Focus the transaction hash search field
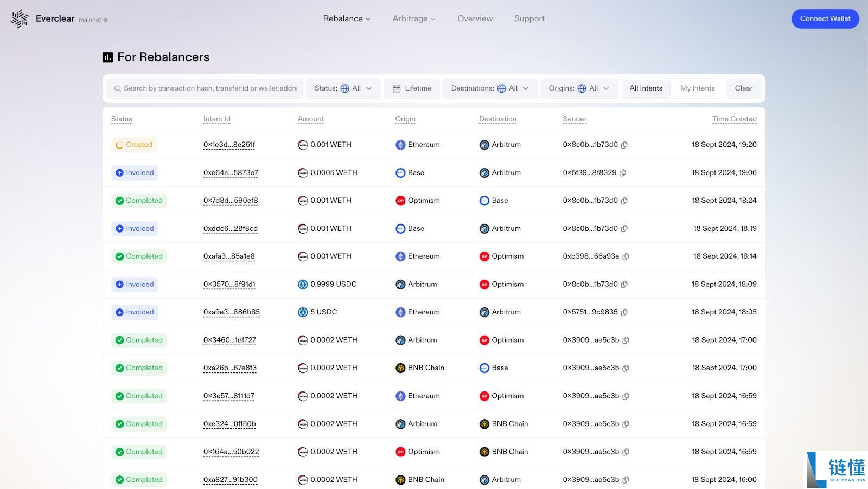This screenshot has width=868, height=489. click(205, 88)
